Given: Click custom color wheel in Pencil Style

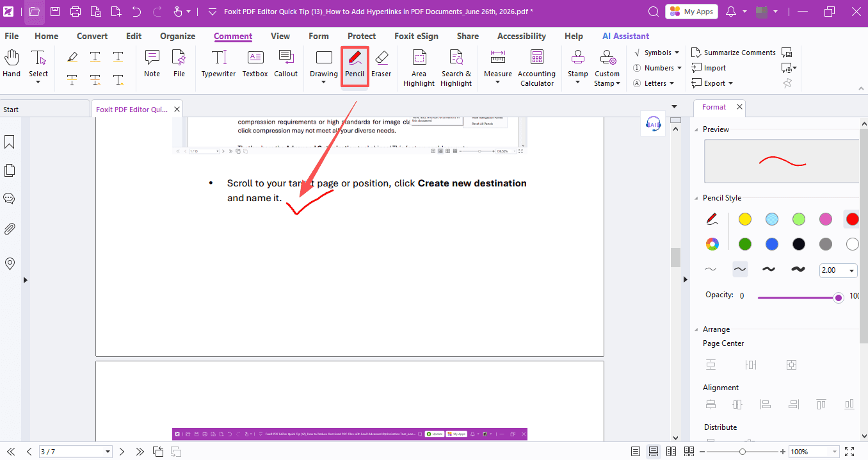Looking at the screenshot, I should [x=712, y=243].
